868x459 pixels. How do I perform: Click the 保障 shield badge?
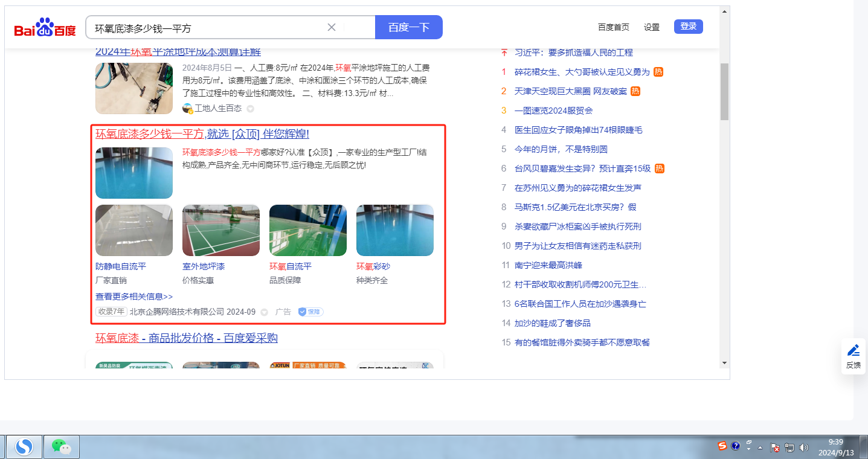[310, 312]
